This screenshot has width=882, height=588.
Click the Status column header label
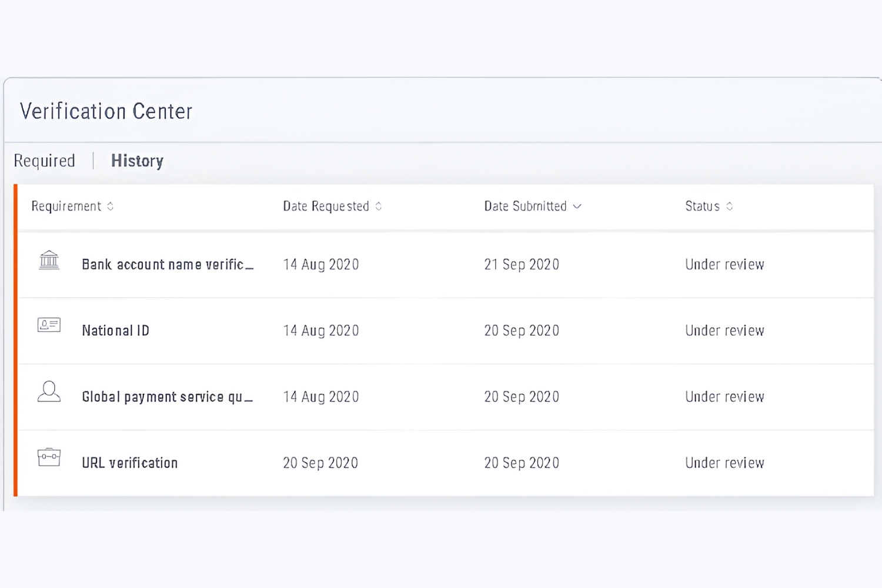[702, 206]
